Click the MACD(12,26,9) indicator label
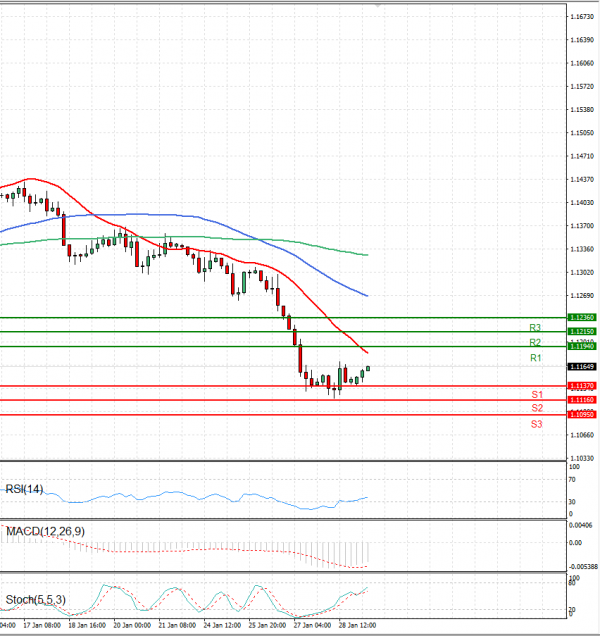This screenshot has width=600, height=636. [x=45, y=531]
